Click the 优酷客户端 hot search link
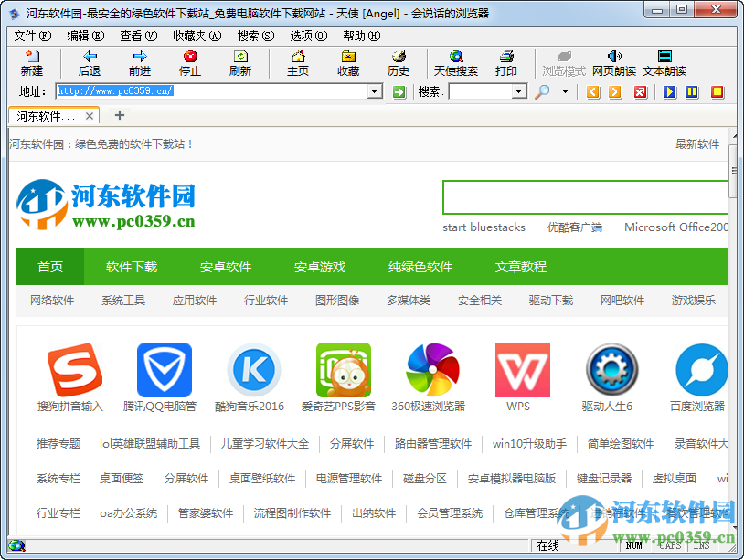Viewport: 744px width, 560px height. click(575, 227)
